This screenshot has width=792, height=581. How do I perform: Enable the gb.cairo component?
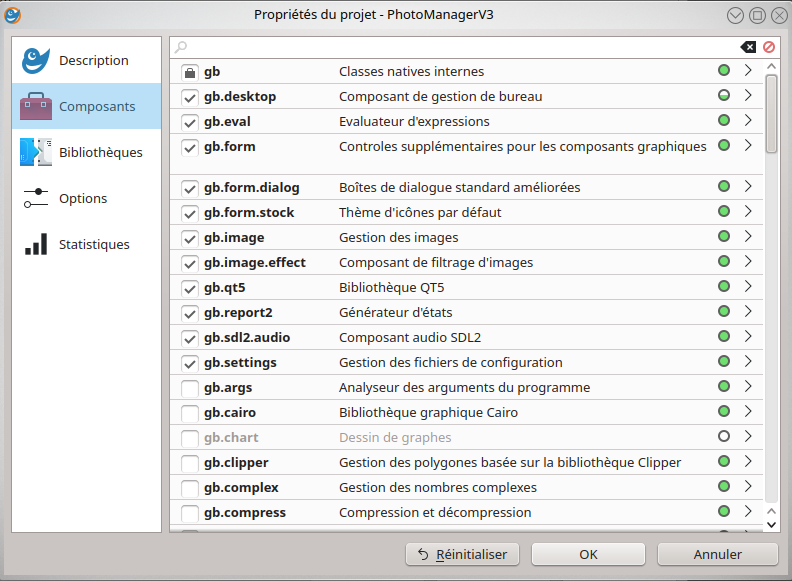(x=189, y=413)
